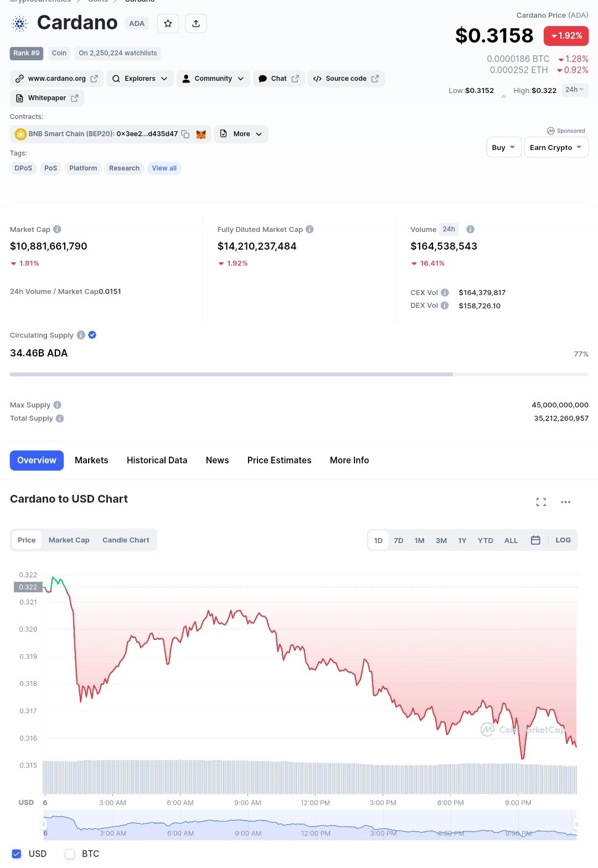
Task: Open the Buy dropdown
Action: tap(504, 147)
